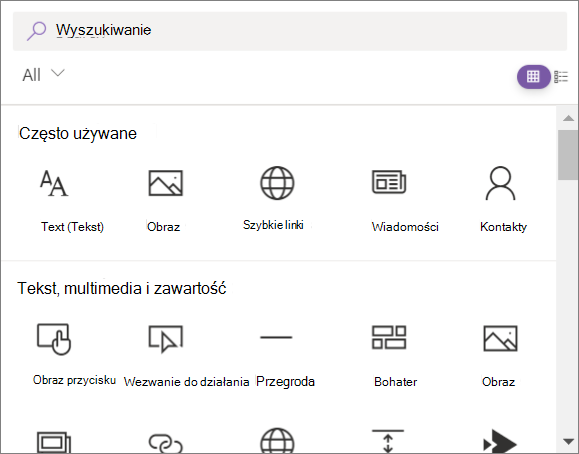
Task: Switch to grid view
Action: click(x=533, y=77)
